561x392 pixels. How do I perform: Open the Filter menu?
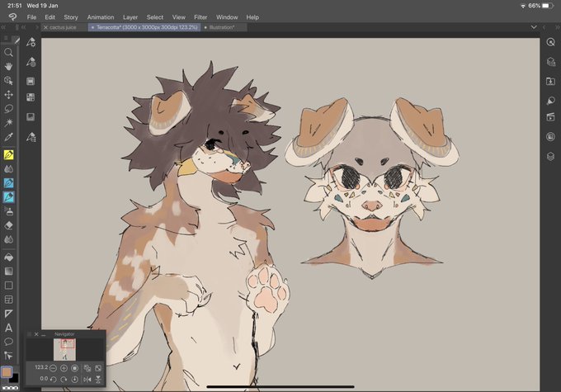(x=200, y=17)
